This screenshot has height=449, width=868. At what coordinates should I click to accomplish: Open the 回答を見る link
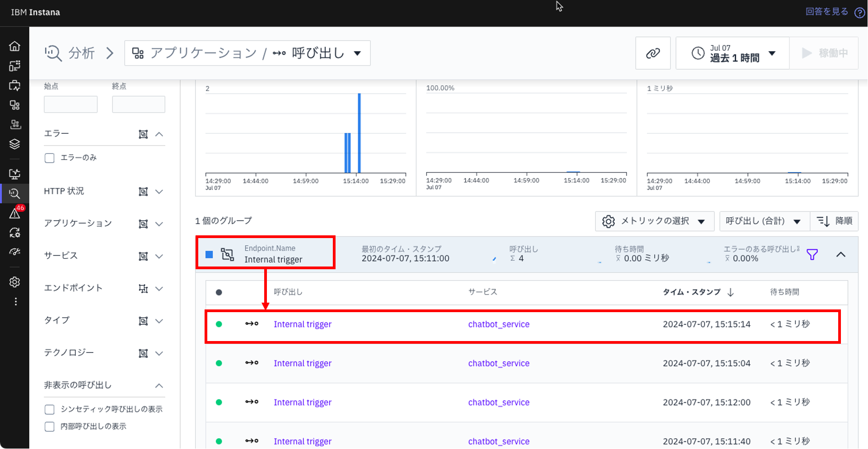click(x=826, y=12)
